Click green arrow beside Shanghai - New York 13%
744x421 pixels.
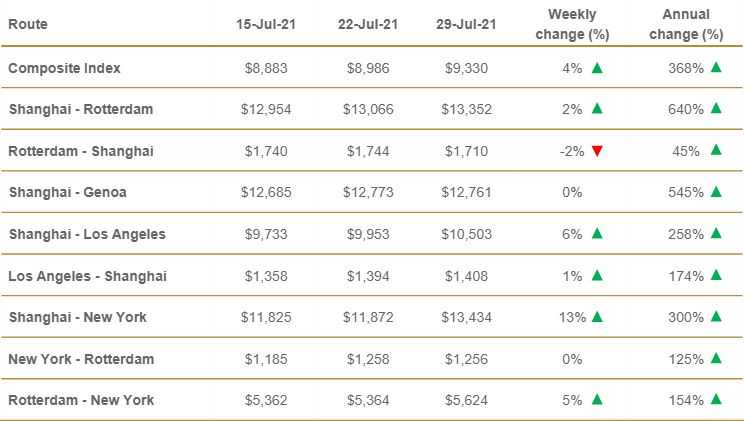click(597, 317)
